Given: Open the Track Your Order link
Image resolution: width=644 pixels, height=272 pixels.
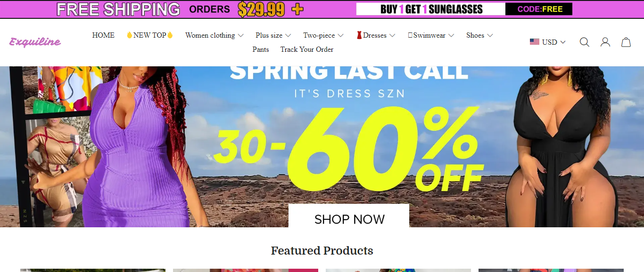Looking at the screenshot, I should [307, 49].
